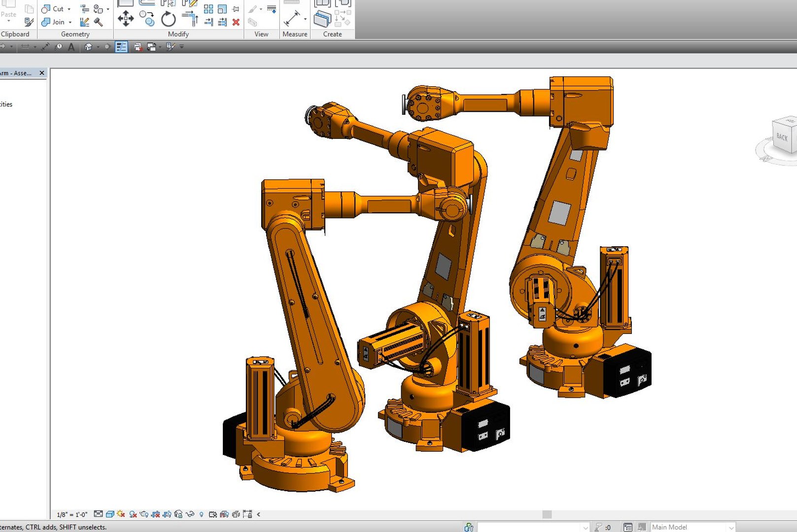Click the Pin tool icon
Screen dimensions: 797x532
[236, 9]
